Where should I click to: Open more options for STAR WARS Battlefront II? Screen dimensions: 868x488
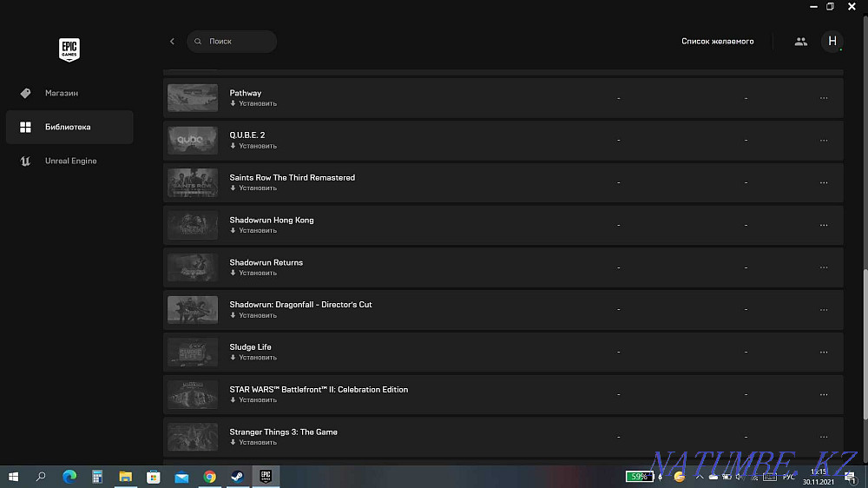(824, 394)
